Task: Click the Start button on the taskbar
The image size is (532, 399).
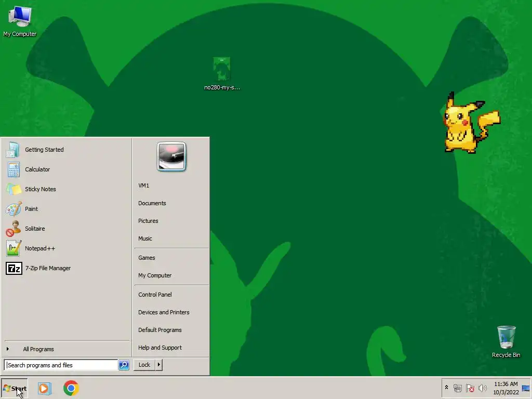Action: click(x=15, y=389)
